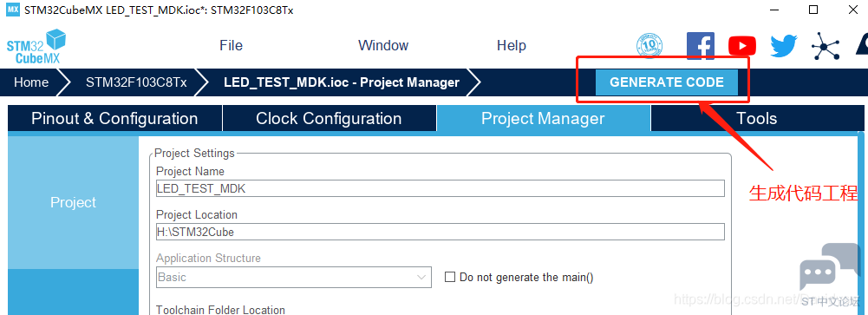This screenshot has width=868, height=315.
Task: Click the ST community network icon
Action: click(826, 46)
